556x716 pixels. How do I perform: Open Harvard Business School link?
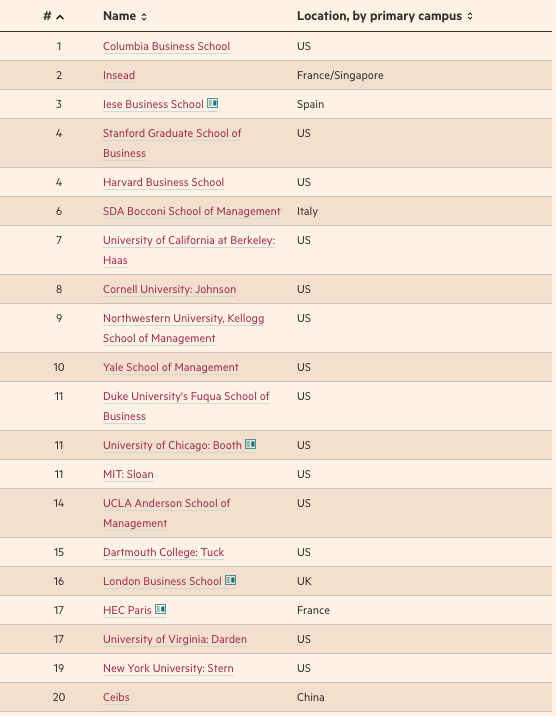(x=163, y=182)
